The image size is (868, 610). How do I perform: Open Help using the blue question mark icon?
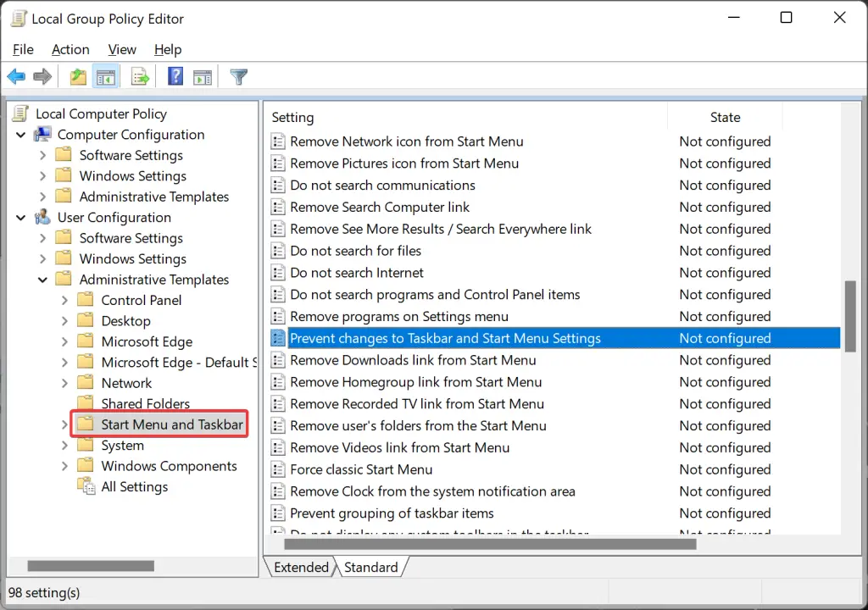point(175,76)
